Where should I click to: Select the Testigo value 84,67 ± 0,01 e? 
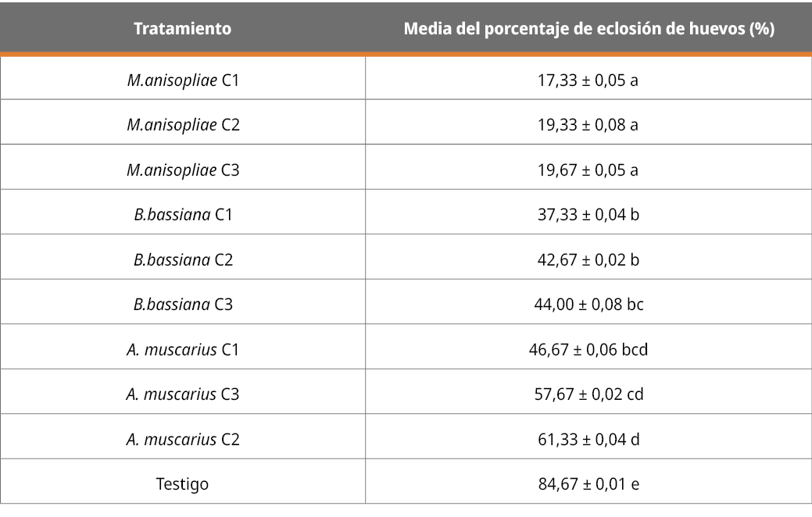pyautogui.click(x=588, y=484)
